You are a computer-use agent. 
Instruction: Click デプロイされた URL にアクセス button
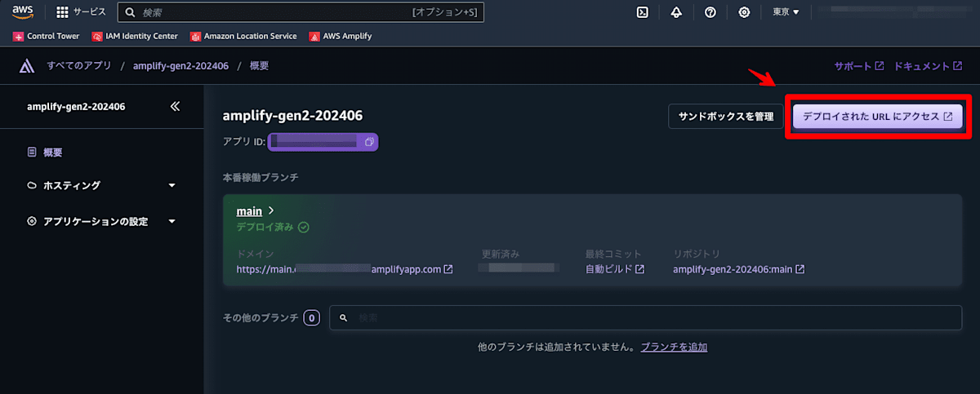pos(877,117)
